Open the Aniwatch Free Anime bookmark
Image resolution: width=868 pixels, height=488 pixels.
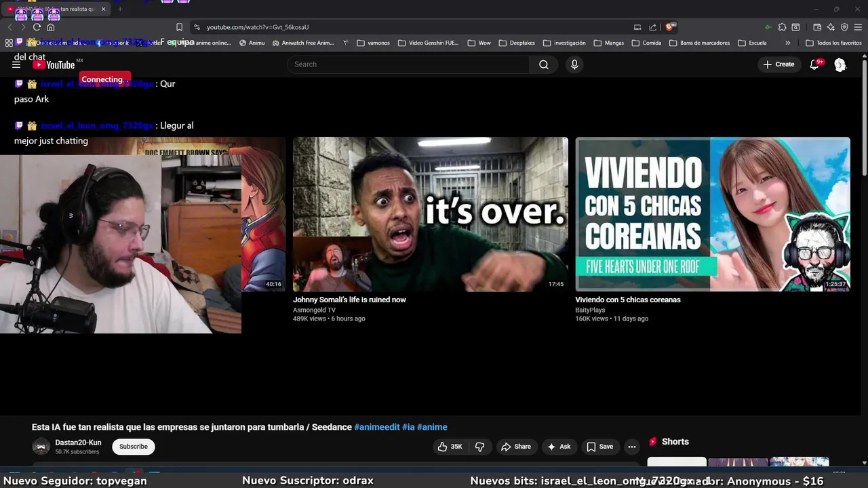303,43
